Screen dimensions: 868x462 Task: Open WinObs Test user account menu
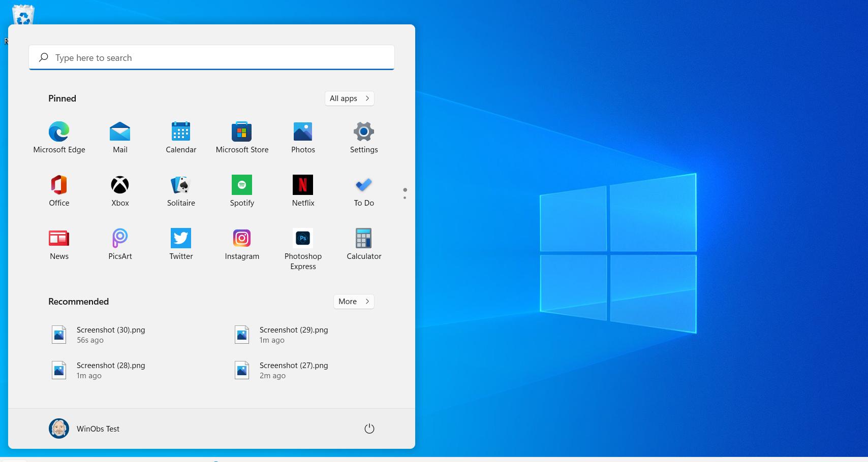coord(84,428)
